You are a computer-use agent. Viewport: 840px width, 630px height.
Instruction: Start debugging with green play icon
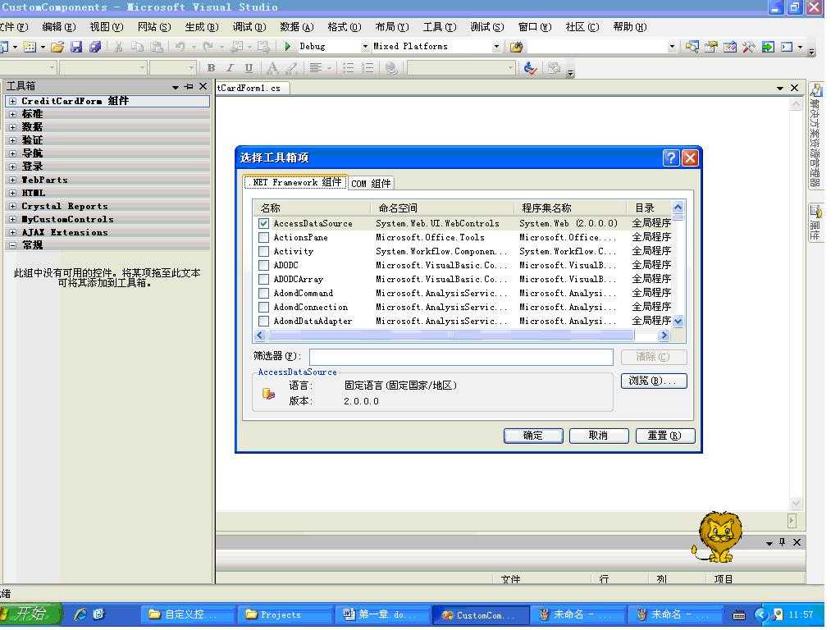tap(288, 47)
